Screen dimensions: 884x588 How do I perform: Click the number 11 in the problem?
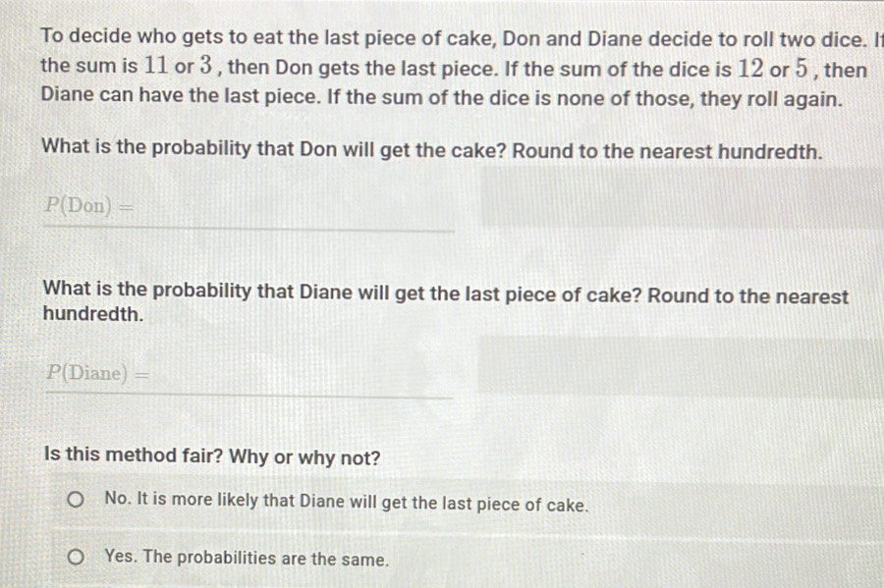(x=154, y=70)
